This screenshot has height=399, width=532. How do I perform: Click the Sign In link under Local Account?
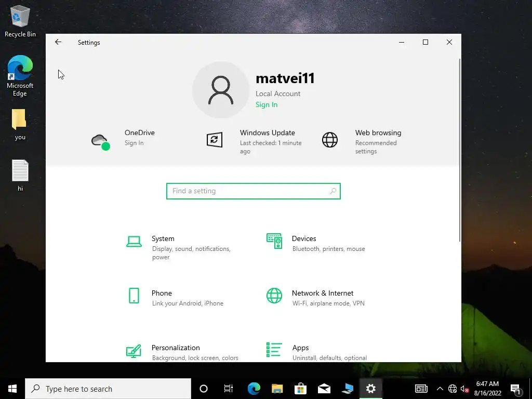pyautogui.click(x=267, y=104)
